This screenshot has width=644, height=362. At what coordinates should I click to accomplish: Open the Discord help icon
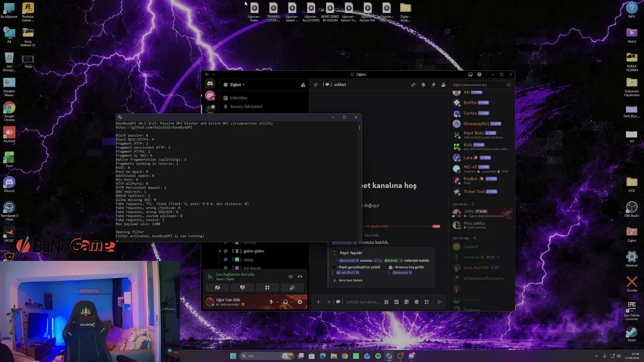[479, 74]
